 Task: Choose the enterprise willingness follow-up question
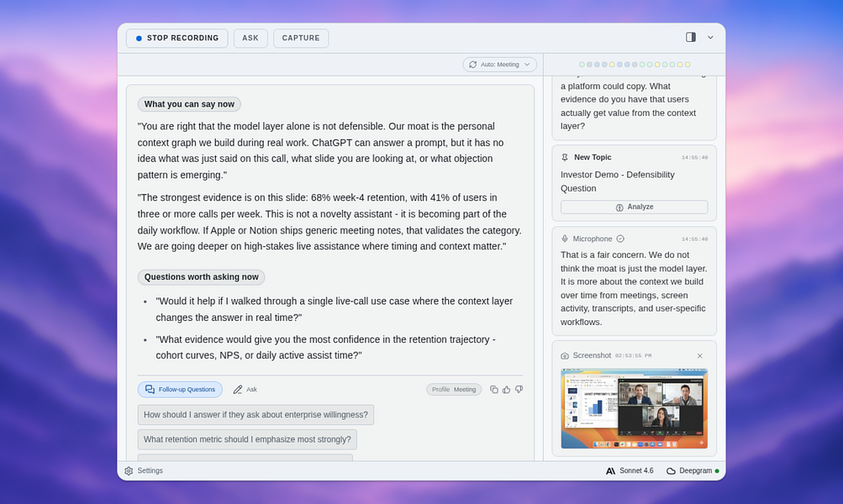point(256,415)
